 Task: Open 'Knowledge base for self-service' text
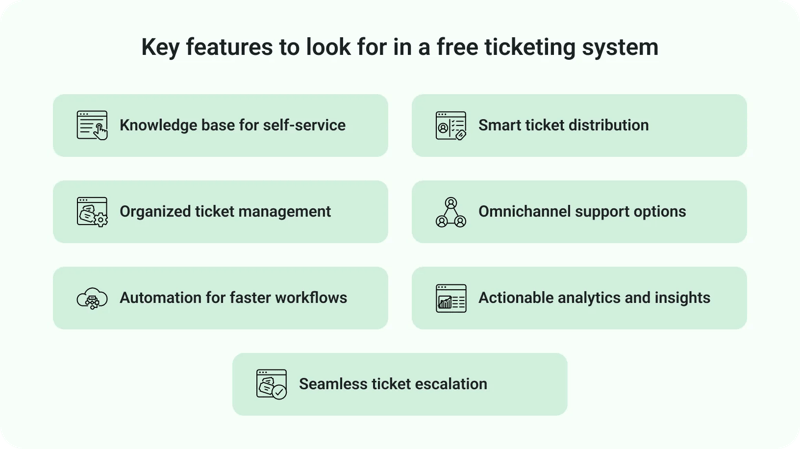tap(232, 126)
